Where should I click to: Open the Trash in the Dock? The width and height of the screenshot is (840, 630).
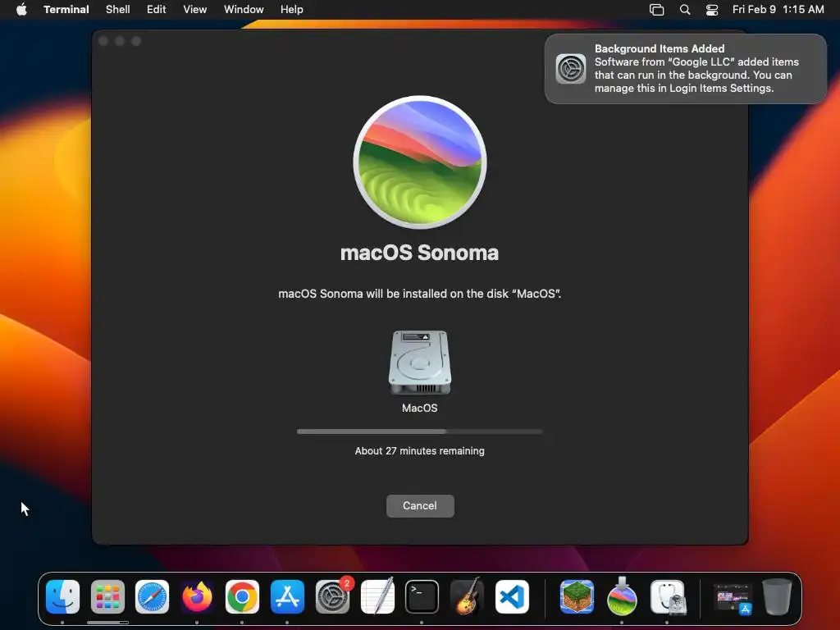[777, 597]
